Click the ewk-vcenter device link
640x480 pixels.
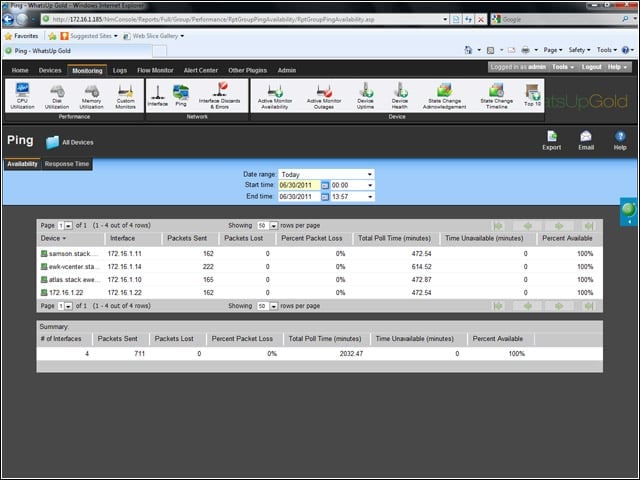74,267
